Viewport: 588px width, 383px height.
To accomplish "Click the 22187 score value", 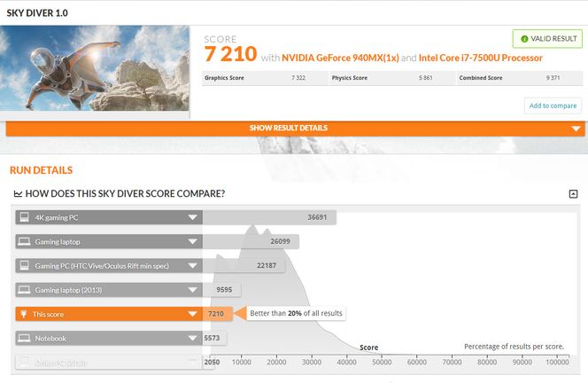I will 267,265.
